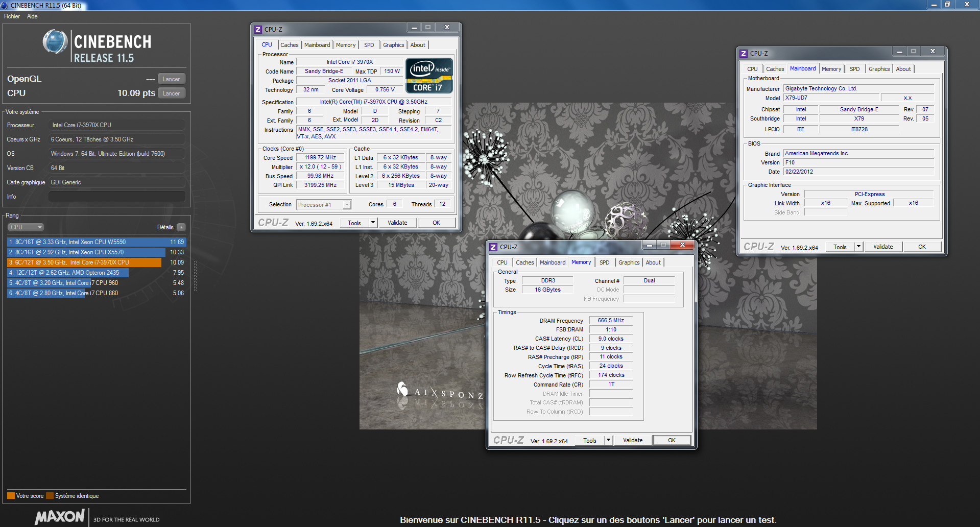Click the Intel Core i7 logo badge
The image size is (980, 527).
[x=429, y=76]
